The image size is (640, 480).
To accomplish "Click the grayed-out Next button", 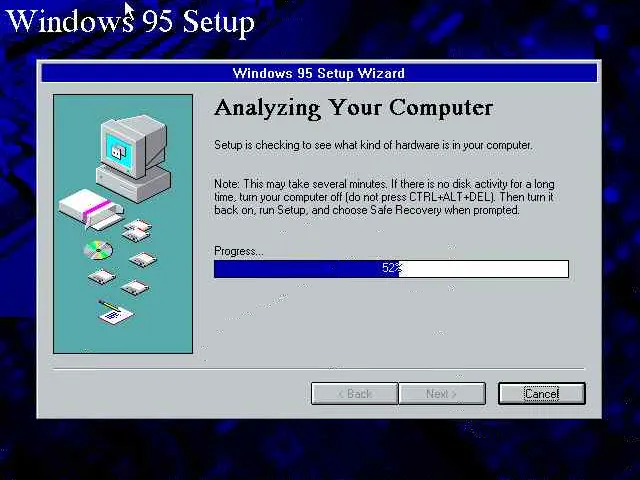I will (442, 393).
